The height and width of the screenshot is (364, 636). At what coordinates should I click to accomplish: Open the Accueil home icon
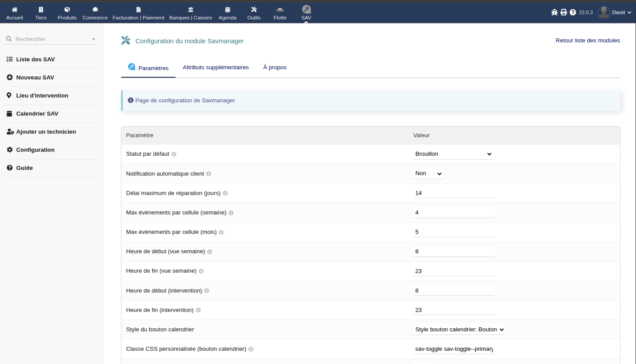pos(15,10)
